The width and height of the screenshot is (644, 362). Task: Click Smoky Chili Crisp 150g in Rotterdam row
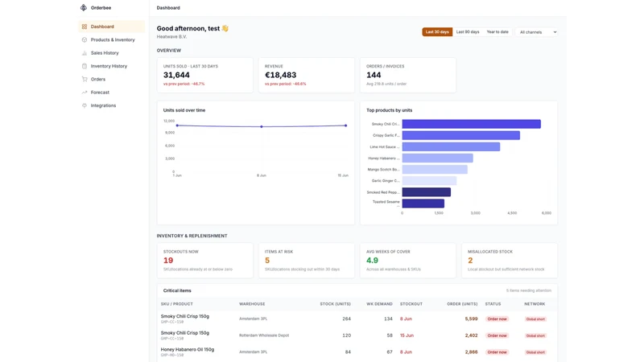tap(185, 333)
